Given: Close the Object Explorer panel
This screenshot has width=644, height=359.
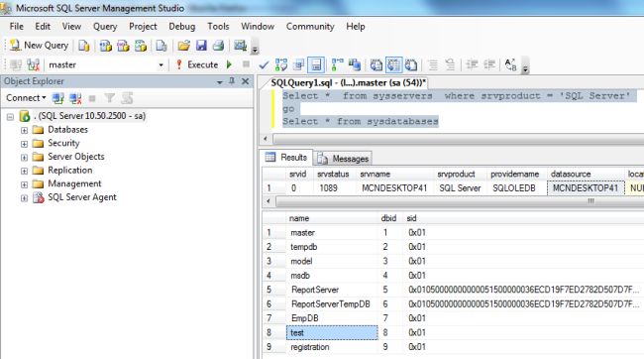Looking at the screenshot, I should click(x=245, y=81).
